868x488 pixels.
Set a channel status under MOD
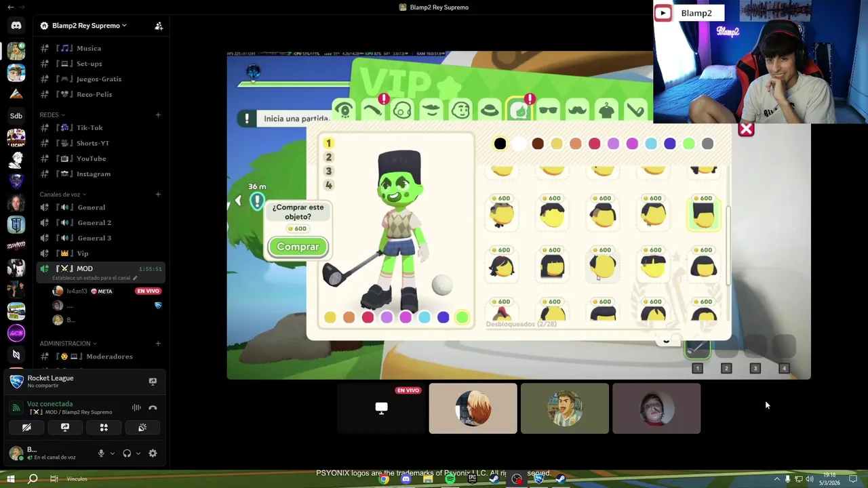pos(95,278)
